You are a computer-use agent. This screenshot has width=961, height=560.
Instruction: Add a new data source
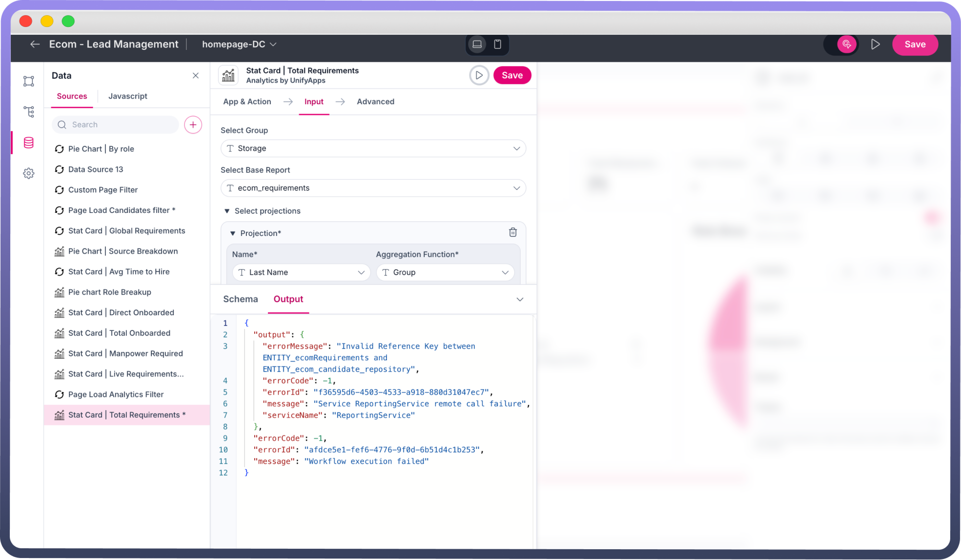pyautogui.click(x=193, y=125)
